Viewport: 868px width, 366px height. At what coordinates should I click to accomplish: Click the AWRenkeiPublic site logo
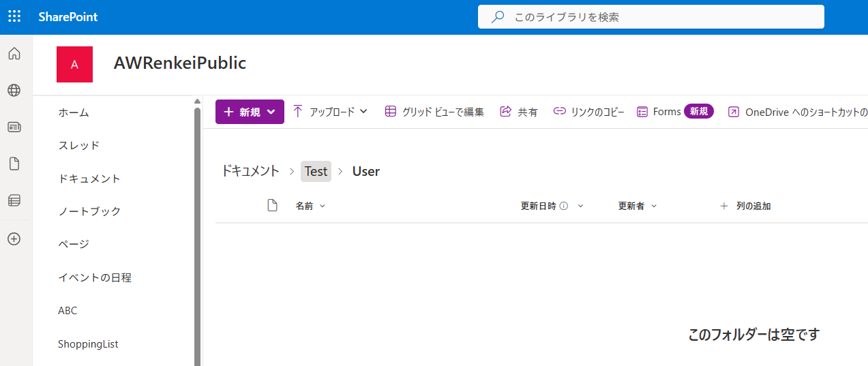point(74,65)
